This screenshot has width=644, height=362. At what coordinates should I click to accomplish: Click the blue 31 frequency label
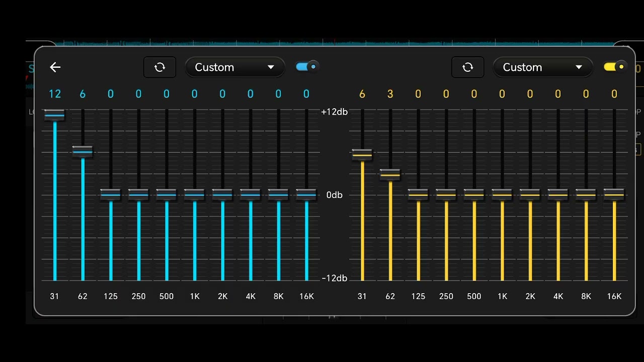(54, 296)
